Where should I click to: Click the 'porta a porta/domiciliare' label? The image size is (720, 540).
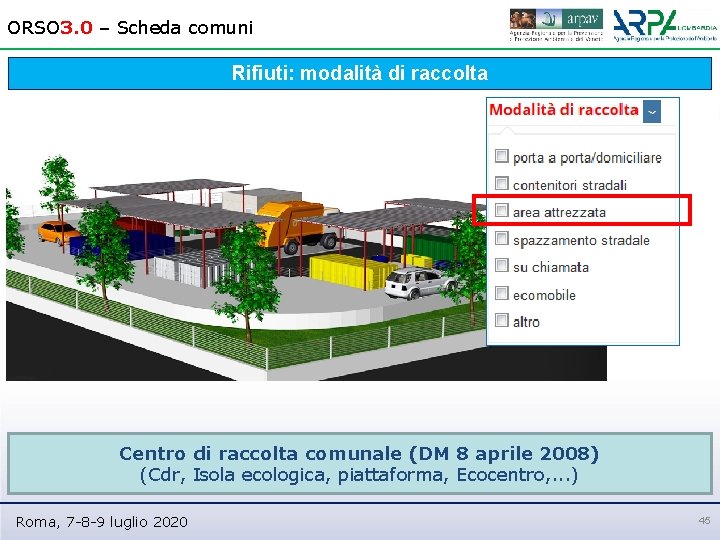587,158
